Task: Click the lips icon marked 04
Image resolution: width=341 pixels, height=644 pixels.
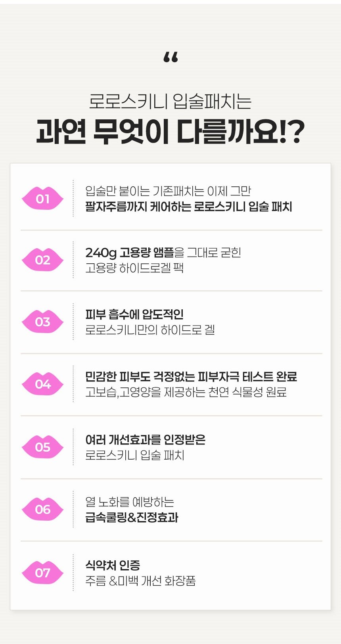Action: (42, 384)
